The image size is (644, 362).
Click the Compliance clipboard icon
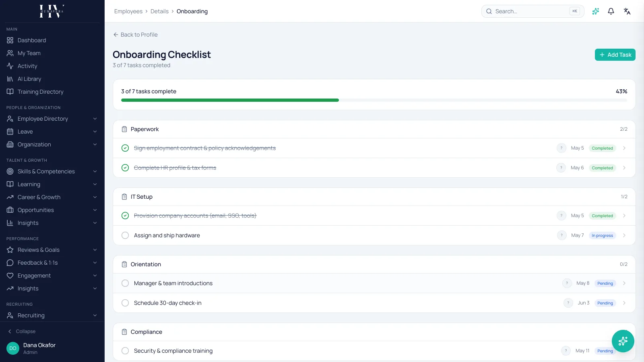[x=124, y=332]
